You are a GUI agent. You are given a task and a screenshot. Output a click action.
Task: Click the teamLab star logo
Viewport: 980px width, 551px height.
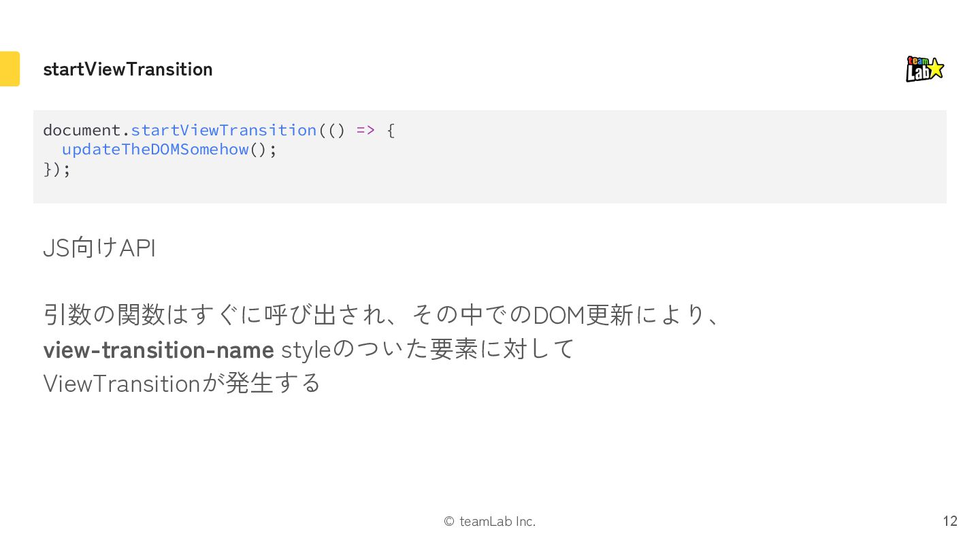pyautogui.click(x=924, y=69)
